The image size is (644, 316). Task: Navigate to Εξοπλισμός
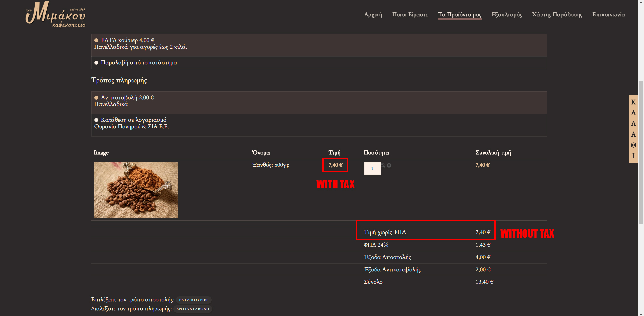click(506, 15)
